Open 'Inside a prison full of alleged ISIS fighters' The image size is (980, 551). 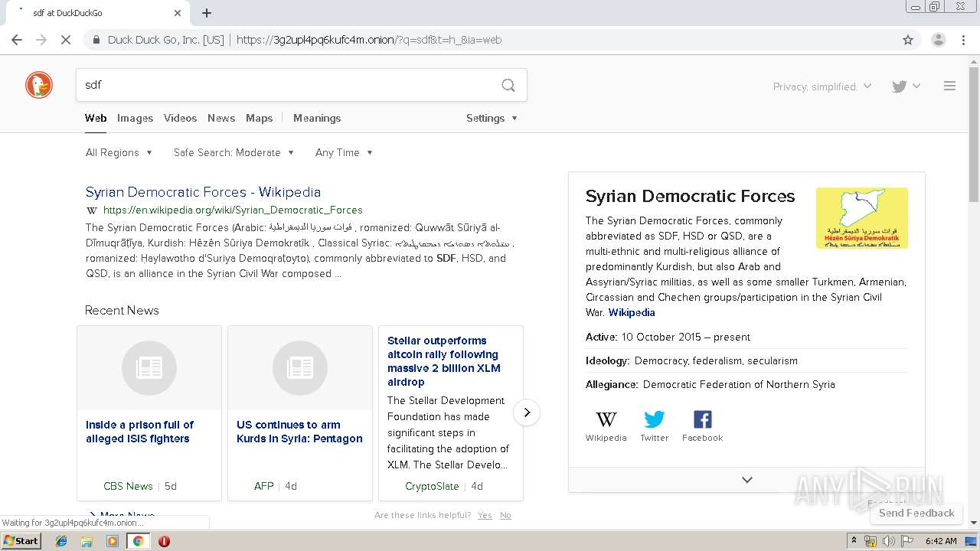pos(139,432)
